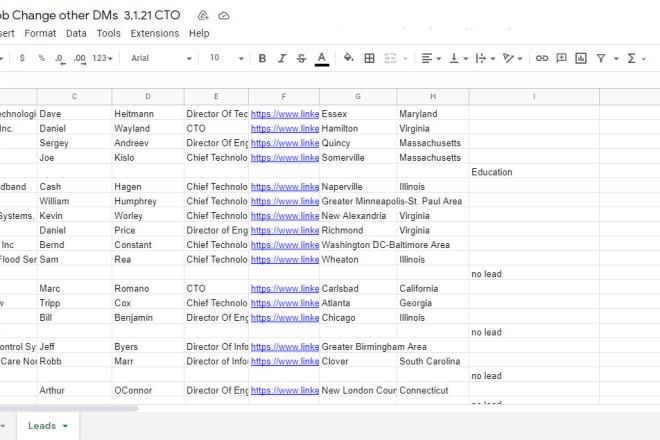
Task: Format the cell as percent
Action: (41, 58)
